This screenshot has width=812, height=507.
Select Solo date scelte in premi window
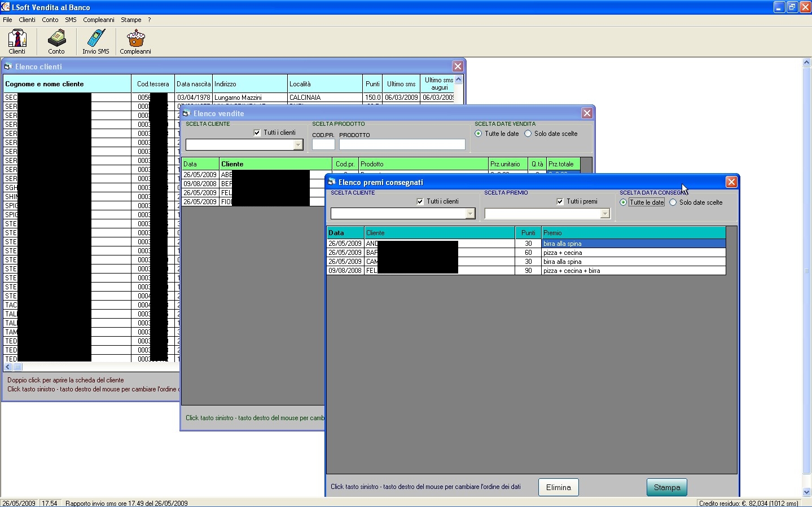point(673,202)
